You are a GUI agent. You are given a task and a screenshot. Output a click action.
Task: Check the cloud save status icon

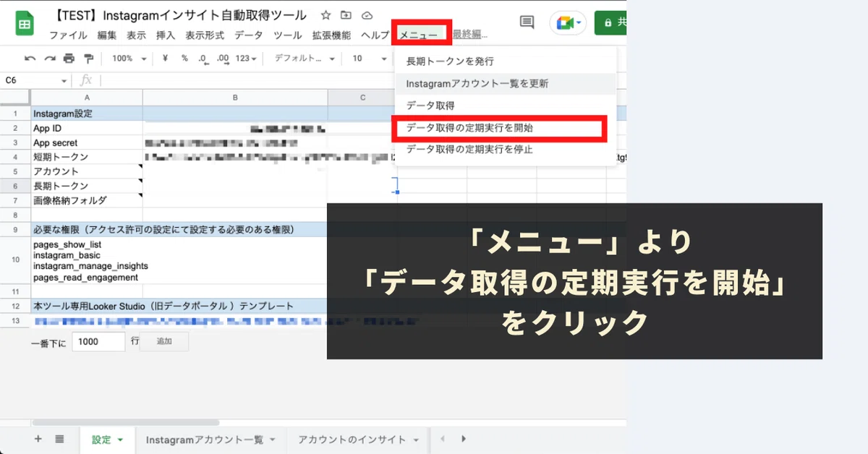pyautogui.click(x=367, y=15)
